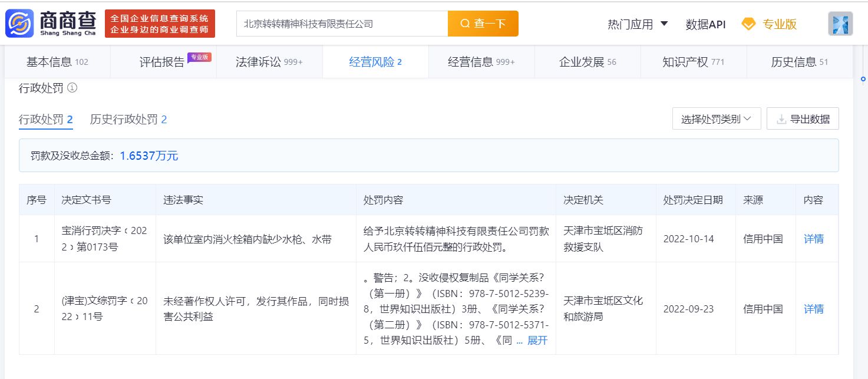
Task: Click the 导出数据 export button
Action: click(x=803, y=119)
